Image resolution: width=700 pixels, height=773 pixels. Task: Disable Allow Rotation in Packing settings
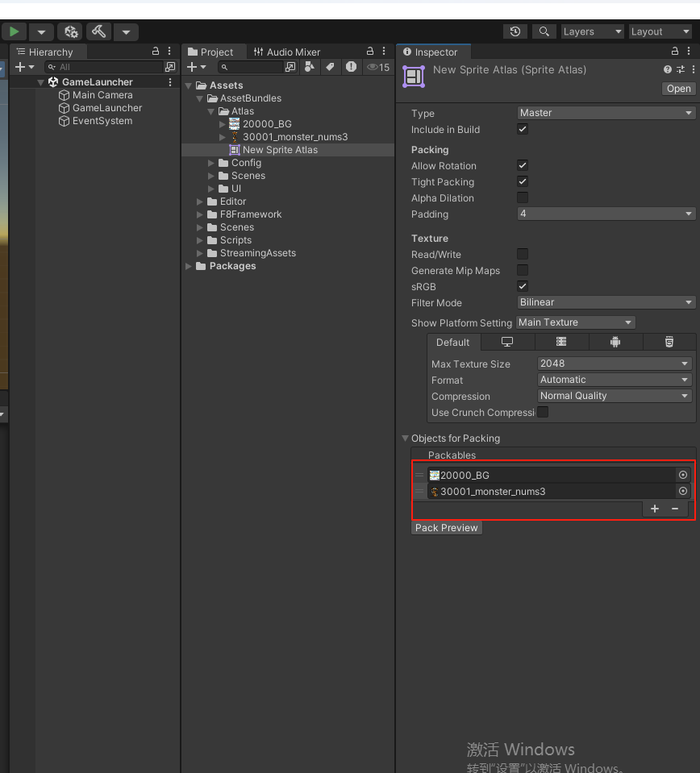pyautogui.click(x=522, y=166)
